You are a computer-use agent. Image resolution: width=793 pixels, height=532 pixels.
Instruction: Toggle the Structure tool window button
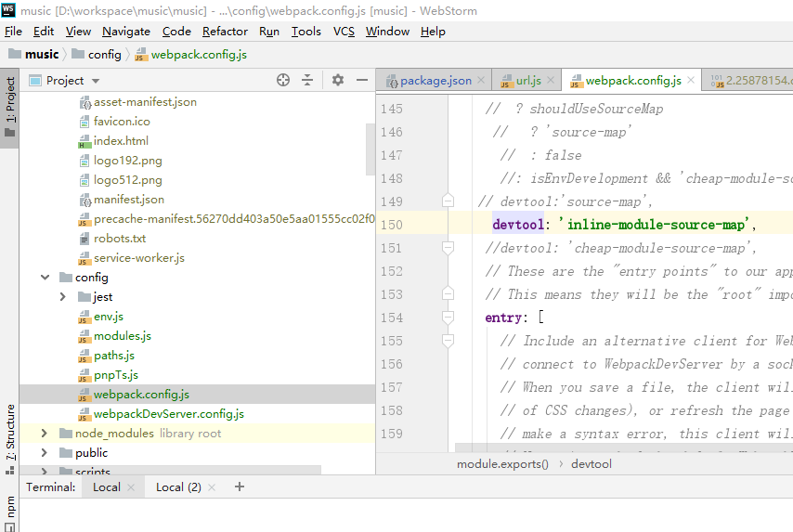10,438
